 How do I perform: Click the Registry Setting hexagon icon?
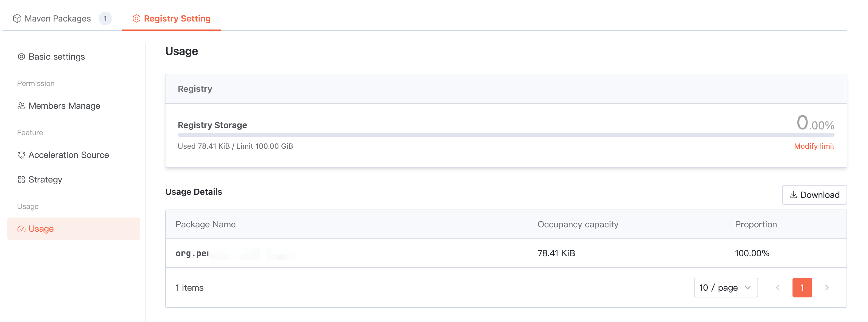(136, 18)
